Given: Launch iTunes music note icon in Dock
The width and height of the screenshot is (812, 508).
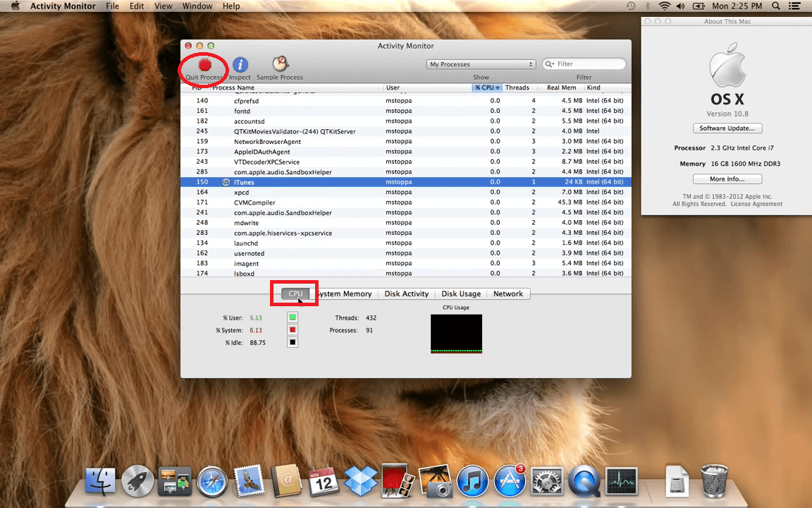Looking at the screenshot, I should (472, 481).
